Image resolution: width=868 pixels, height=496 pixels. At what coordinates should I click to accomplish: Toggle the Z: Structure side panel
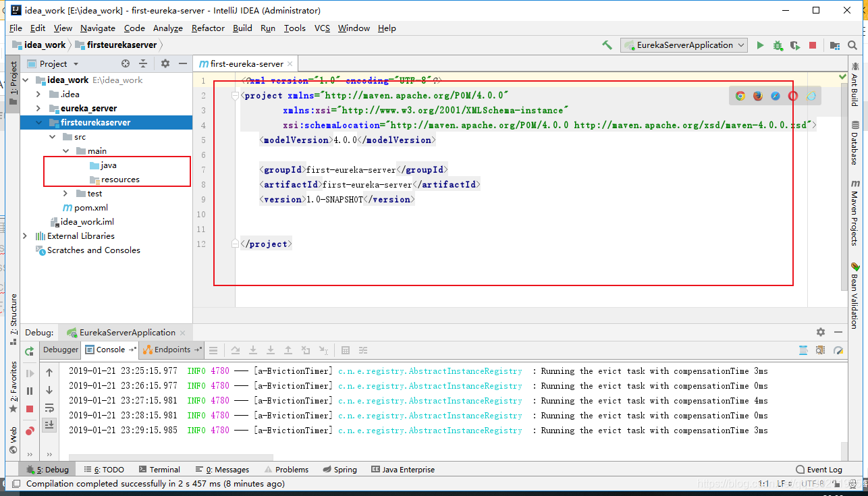point(13,319)
